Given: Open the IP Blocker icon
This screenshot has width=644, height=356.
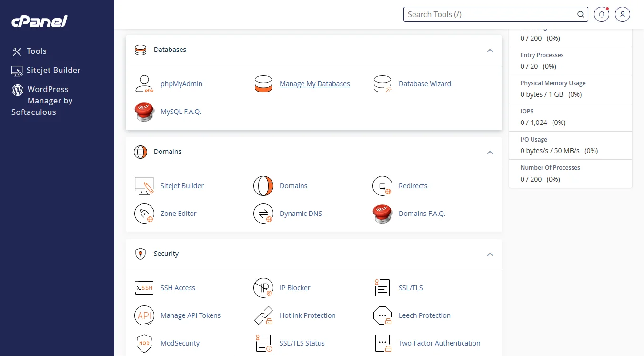Looking at the screenshot, I should [x=263, y=288].
